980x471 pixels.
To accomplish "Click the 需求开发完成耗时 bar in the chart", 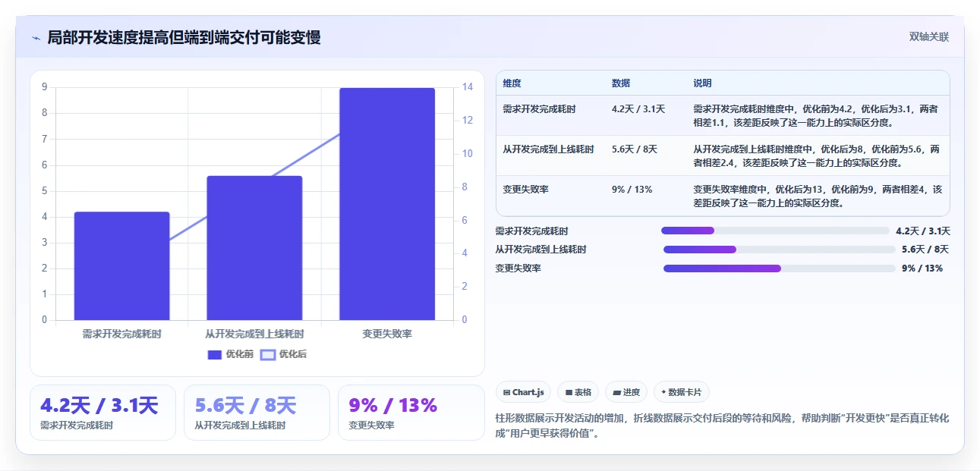I will pyautogui.click(x=121, y=266).
